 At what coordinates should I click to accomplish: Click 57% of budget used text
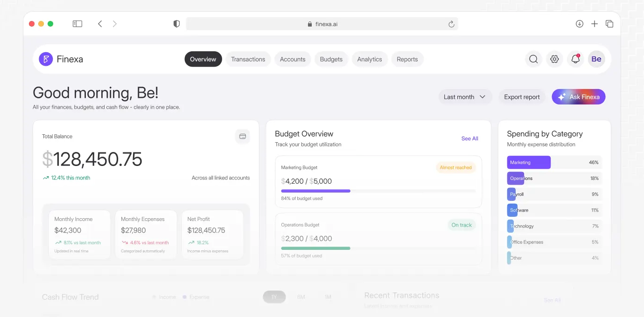(x=301, y=256)
